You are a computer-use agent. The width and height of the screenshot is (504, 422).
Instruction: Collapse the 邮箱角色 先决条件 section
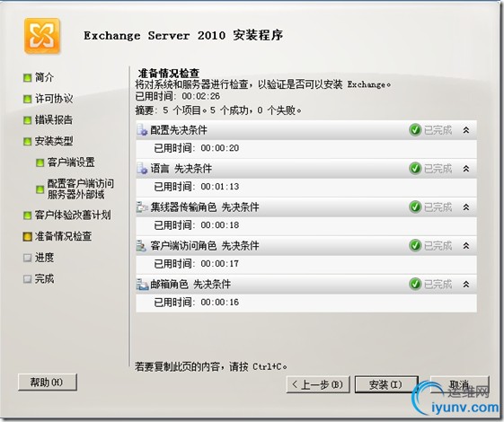coord(466,285)
